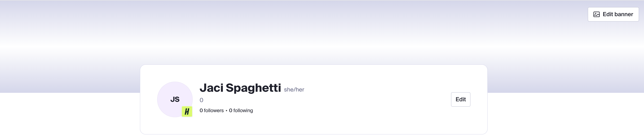Image resolution: width=644 pixels, height=140 pixels.
Task: Click the picture icon in Edit banner
Action: click(x=596, y=14)
